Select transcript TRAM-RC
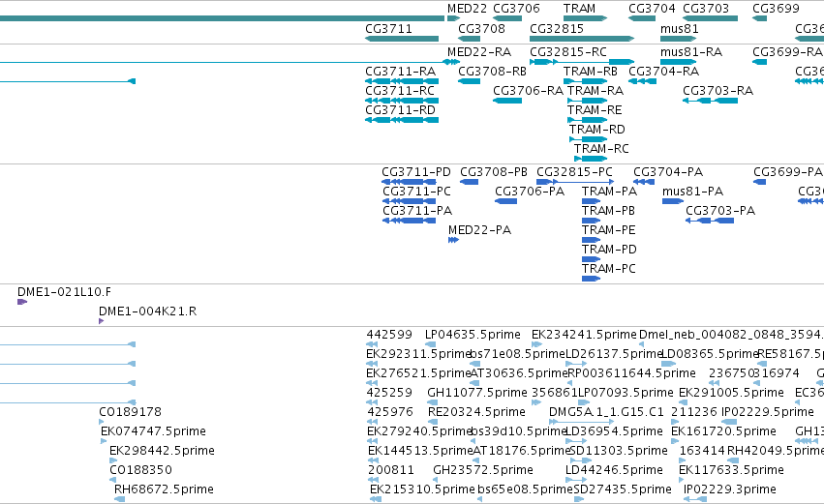The width and height of the screenshot is (824, 504). 601,149
